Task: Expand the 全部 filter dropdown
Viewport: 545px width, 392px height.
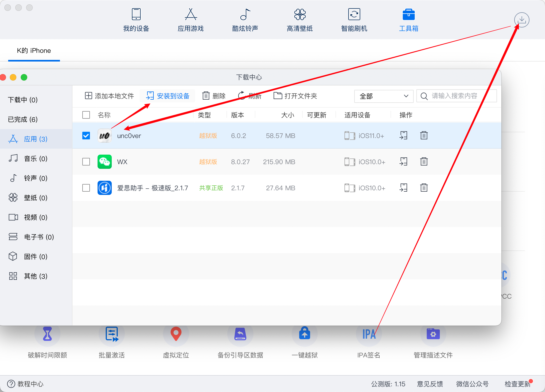Action: click(x=384, y=96)
